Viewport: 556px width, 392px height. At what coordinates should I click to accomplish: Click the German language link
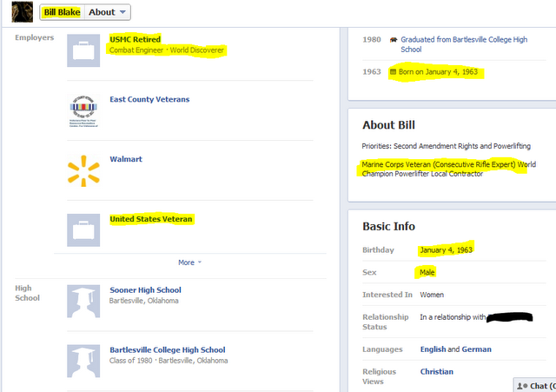[x=476, y=349]
